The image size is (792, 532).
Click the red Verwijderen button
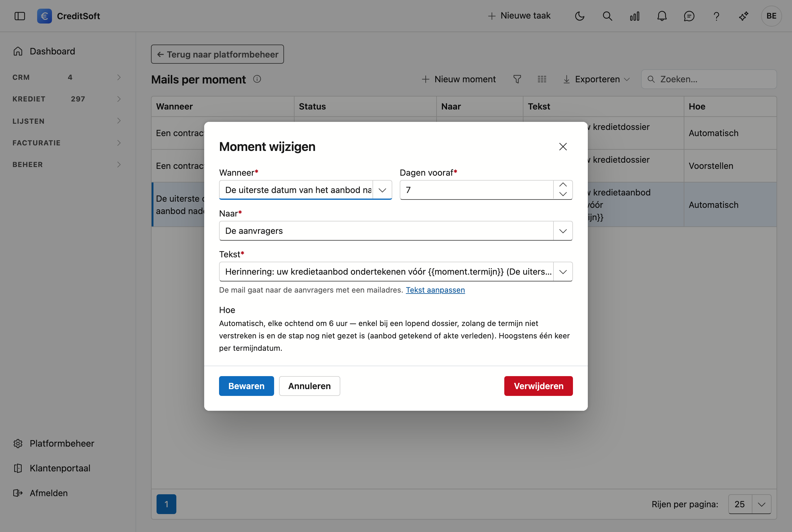[538, 386]
